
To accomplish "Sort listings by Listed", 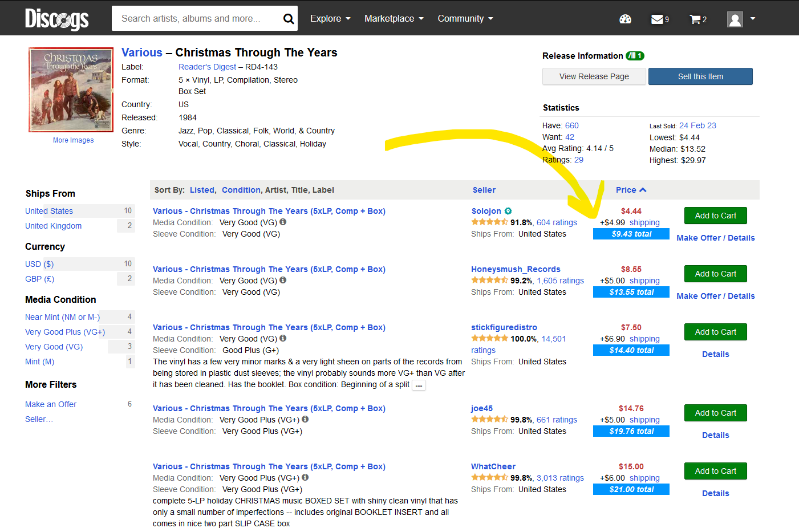I will [202, 190].
